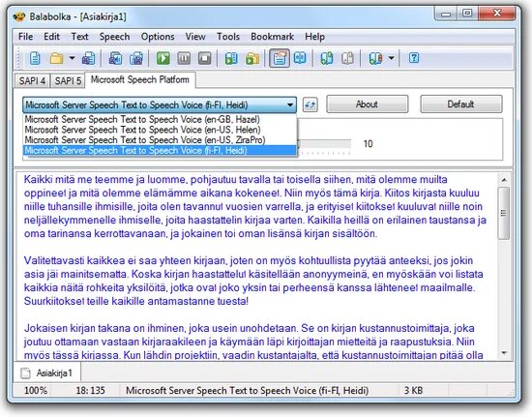
Task: Select the en-US Helen voice option
Action: [x=160, y=130]
